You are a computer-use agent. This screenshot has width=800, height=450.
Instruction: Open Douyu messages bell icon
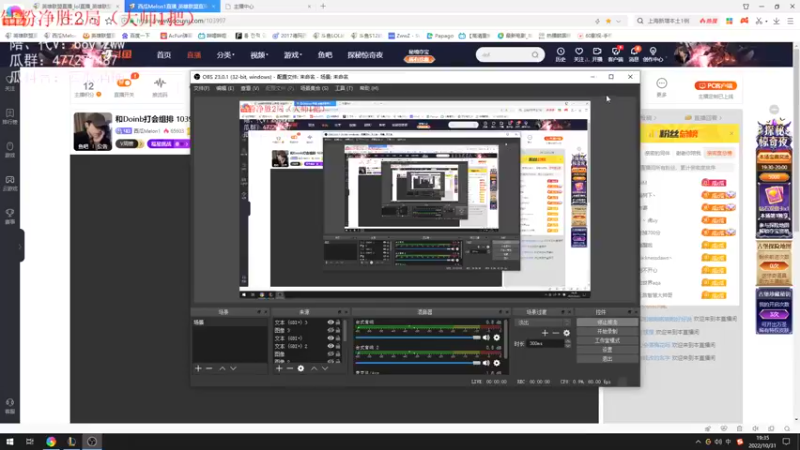pyautogui.click(x=634, y=54)
